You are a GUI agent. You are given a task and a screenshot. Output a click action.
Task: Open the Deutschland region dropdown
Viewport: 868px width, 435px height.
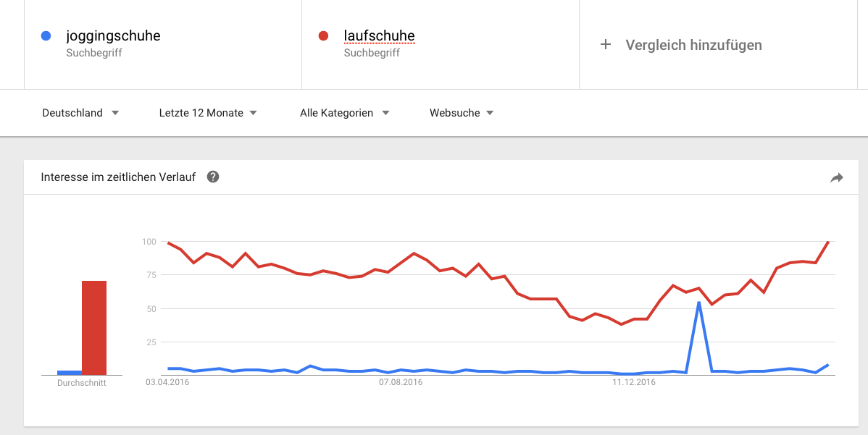click(x=80, y=113)
